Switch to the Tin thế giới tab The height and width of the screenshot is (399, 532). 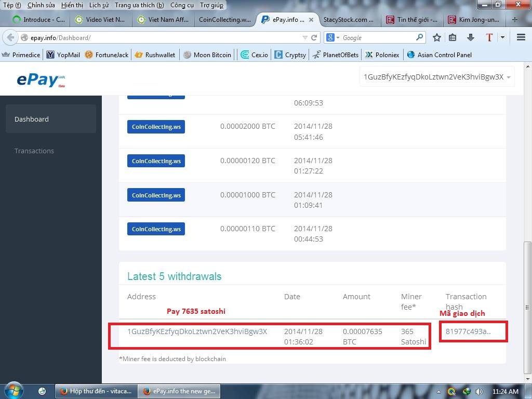click(412, 20)
